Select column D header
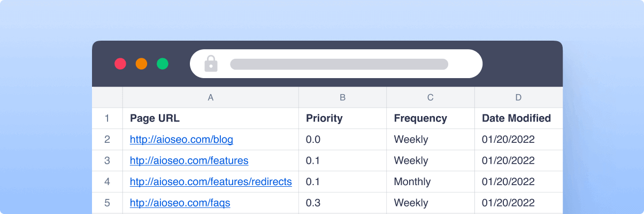644x214 pixels. tap(518, 97)
